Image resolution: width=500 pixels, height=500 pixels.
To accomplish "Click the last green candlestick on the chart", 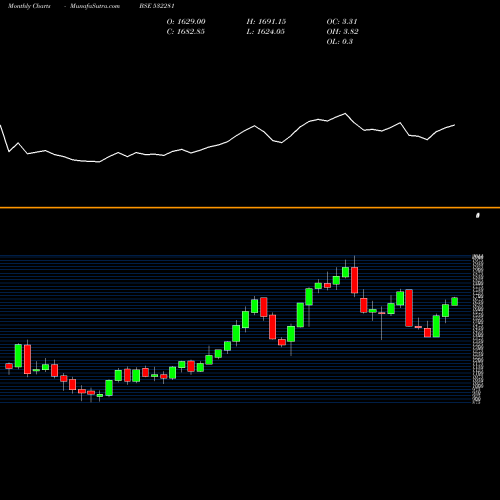I will (455, 301).
